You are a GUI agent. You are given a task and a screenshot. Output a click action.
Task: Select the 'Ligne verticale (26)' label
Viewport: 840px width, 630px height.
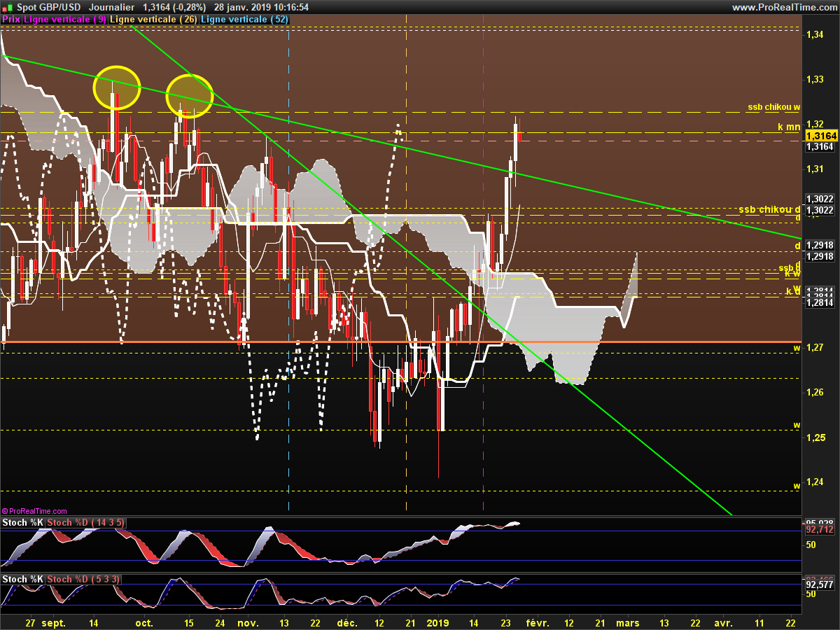point(154,20)
